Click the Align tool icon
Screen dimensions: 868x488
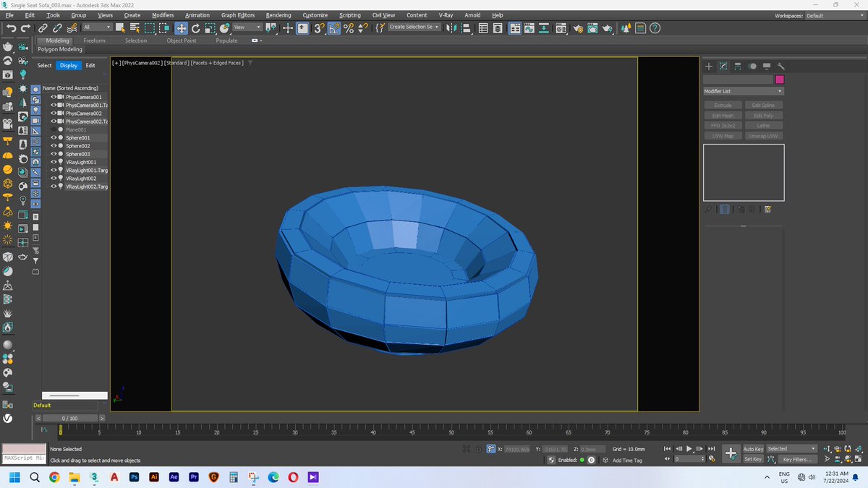(x=466, y=28)
